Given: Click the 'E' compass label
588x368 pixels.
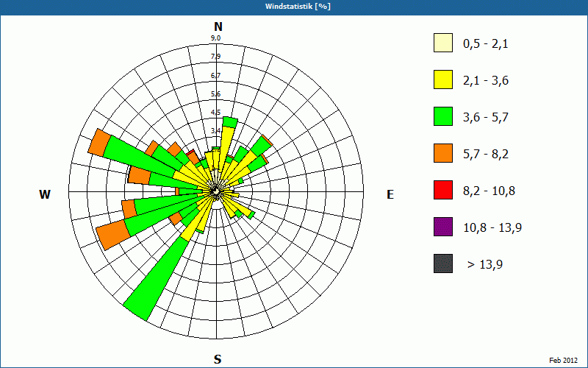Looking at the screenshot, I should [x=390, y=194].
